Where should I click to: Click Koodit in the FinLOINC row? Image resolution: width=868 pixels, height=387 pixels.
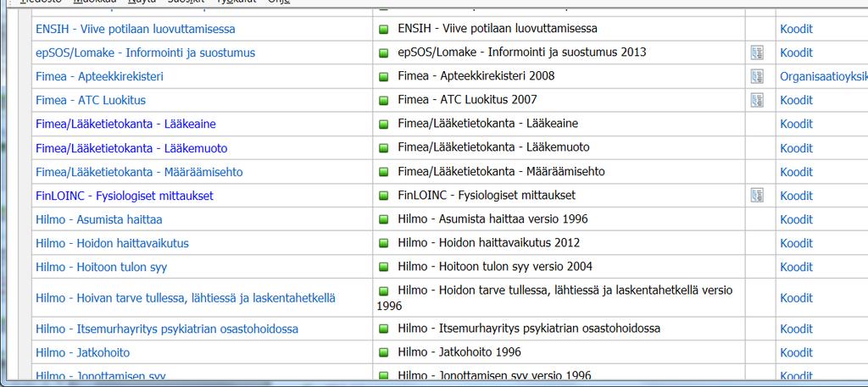point(796,196)
